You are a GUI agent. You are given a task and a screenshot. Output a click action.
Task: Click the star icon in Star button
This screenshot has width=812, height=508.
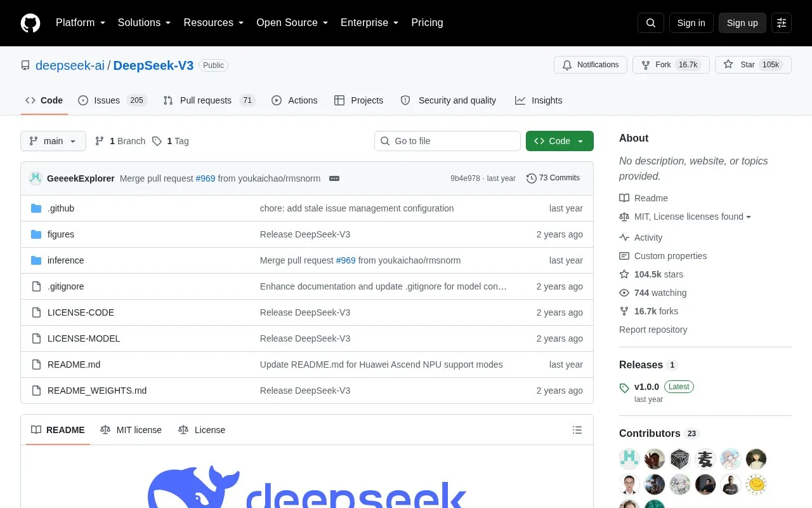coord(728,64)
